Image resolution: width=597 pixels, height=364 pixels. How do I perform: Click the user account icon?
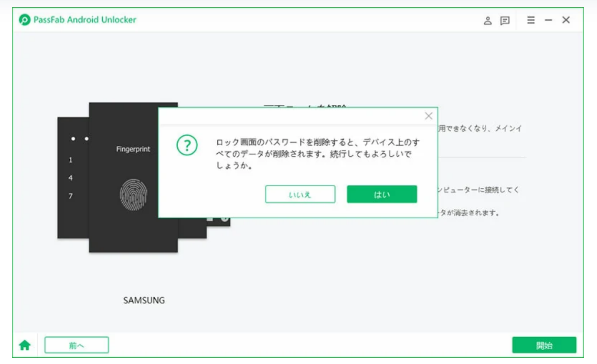(488, 21)
